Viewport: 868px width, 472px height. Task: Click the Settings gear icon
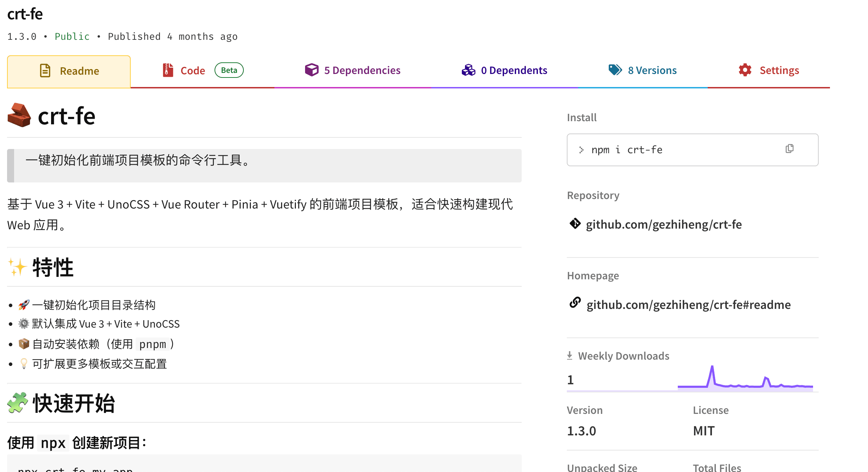tap(745, 70)
